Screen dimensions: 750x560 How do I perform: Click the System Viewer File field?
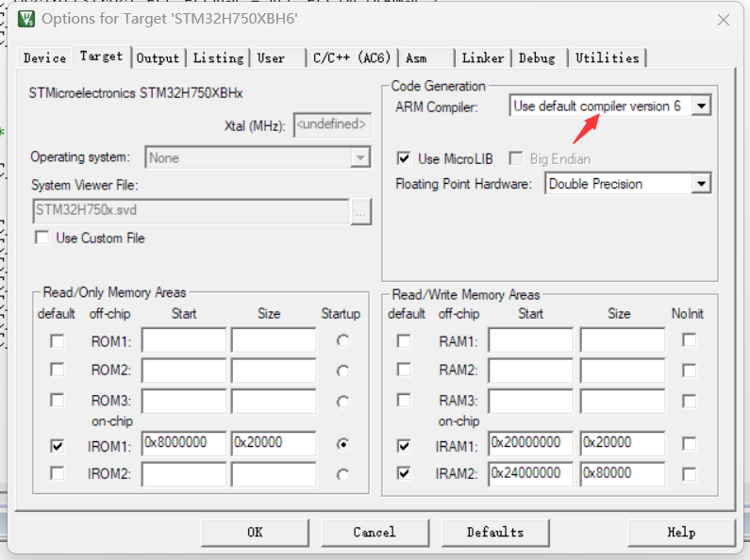tap(192, 211)
